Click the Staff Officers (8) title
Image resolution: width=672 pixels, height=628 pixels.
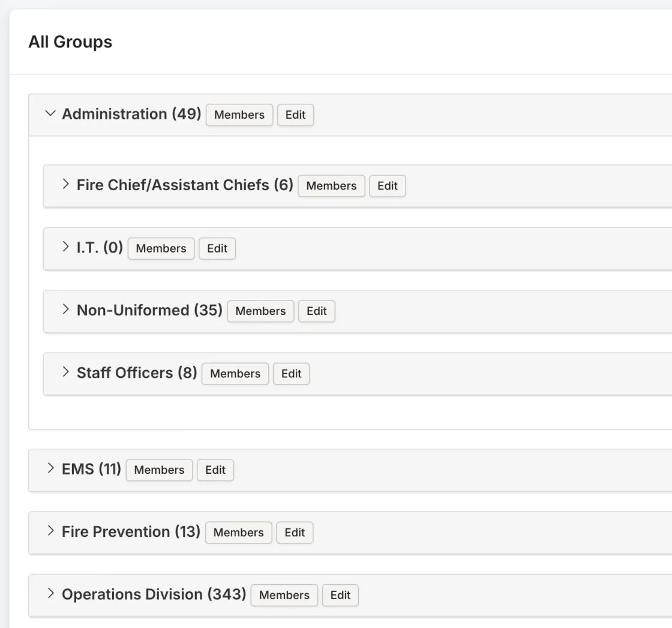pos(137,372)
